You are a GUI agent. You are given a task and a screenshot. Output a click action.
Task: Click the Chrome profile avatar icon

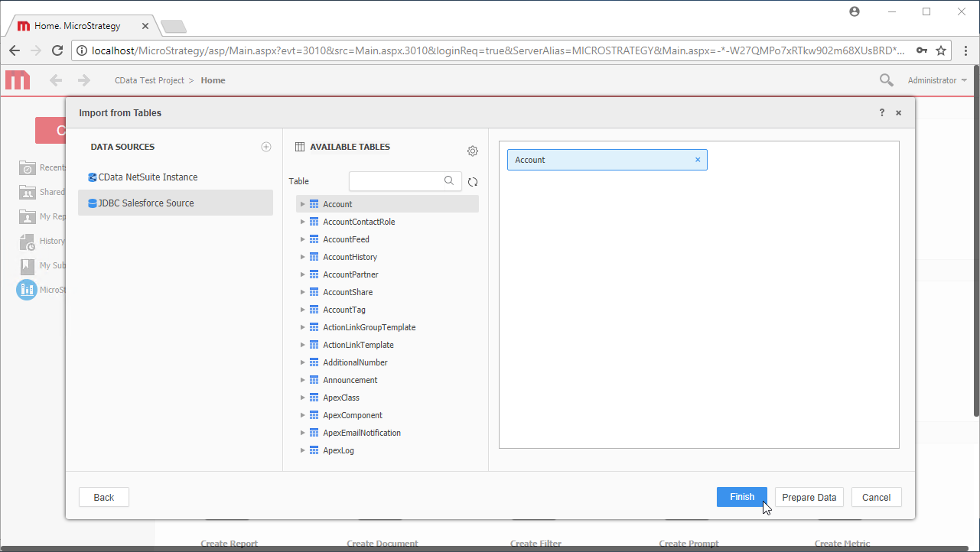[855, 11]
